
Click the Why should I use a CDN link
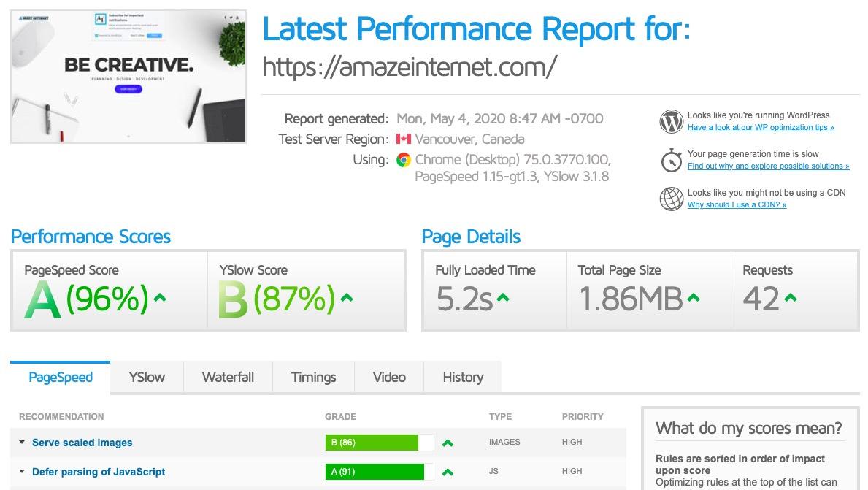click(737, 204)
